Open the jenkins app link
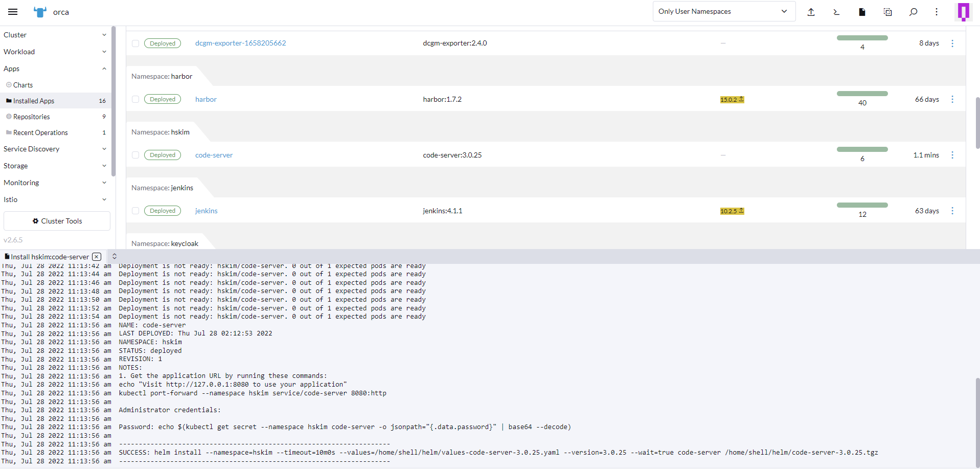Screen dimensions: 980x470 pyautogui.click(x=206, y=211)
